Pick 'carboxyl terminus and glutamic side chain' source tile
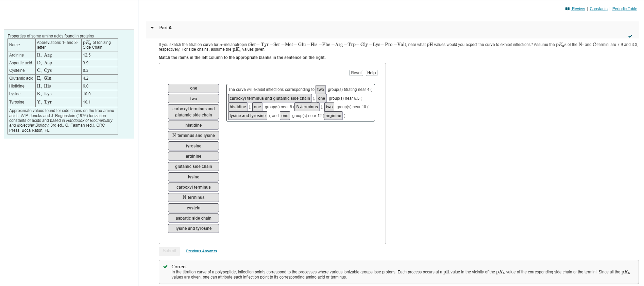Viewport: 644px width, 286px height. tap(193, 112)
